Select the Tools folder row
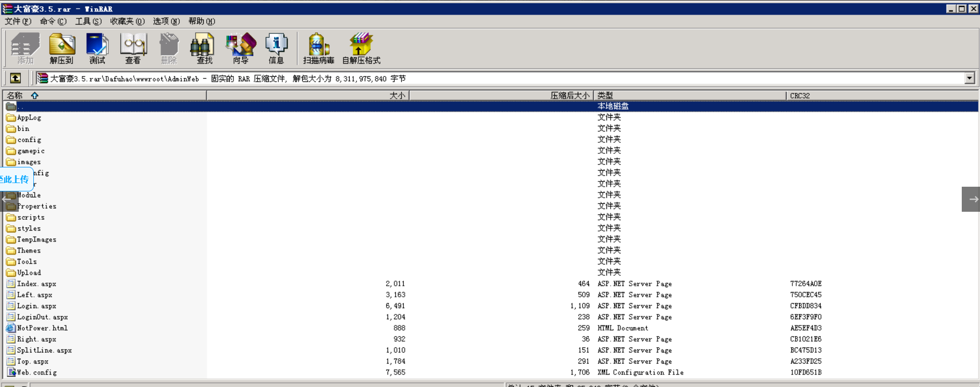 (490, 261)
